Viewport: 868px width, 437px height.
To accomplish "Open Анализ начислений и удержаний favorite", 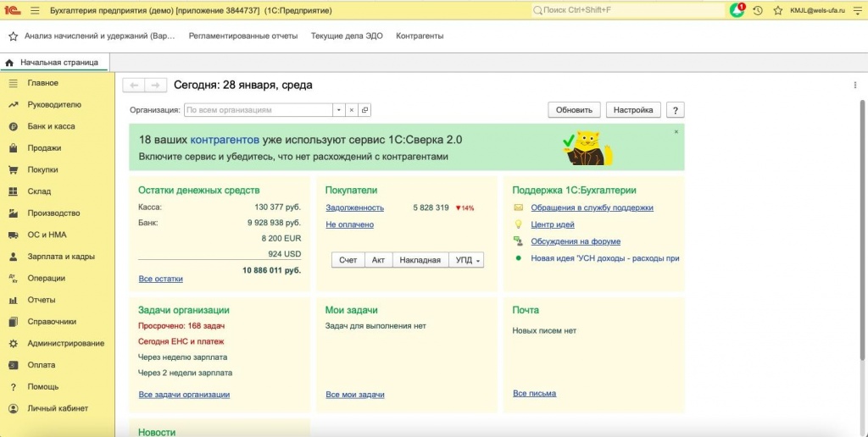I will pos(100,36).
